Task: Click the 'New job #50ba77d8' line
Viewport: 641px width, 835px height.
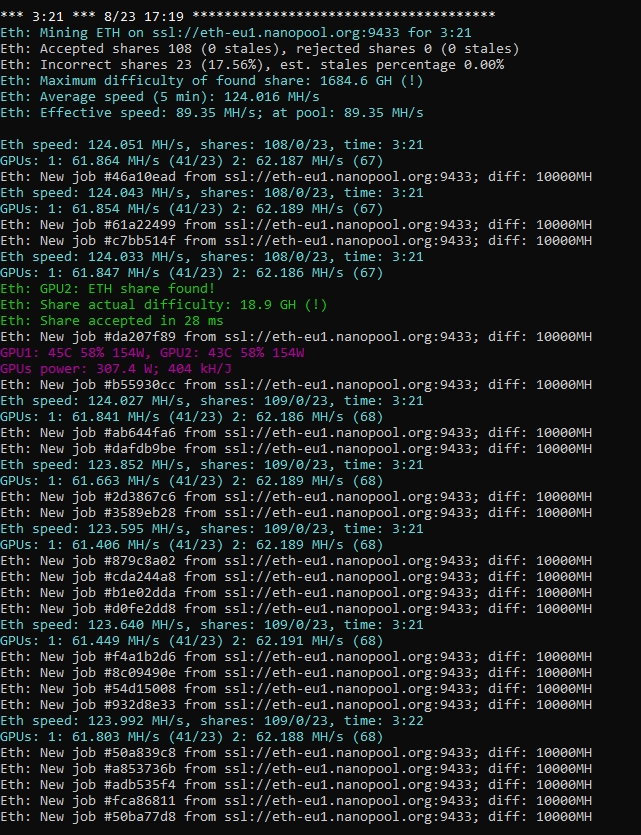Action: click(x=296, y=815)
